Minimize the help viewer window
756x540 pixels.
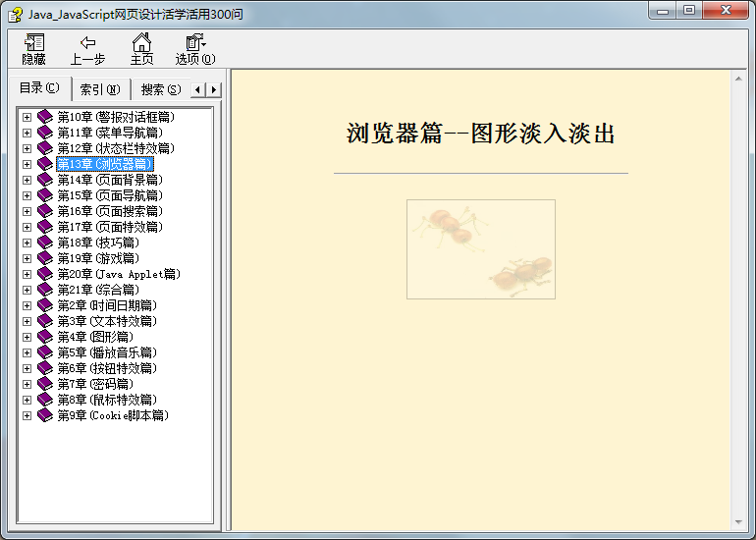[x=663, y=10]
